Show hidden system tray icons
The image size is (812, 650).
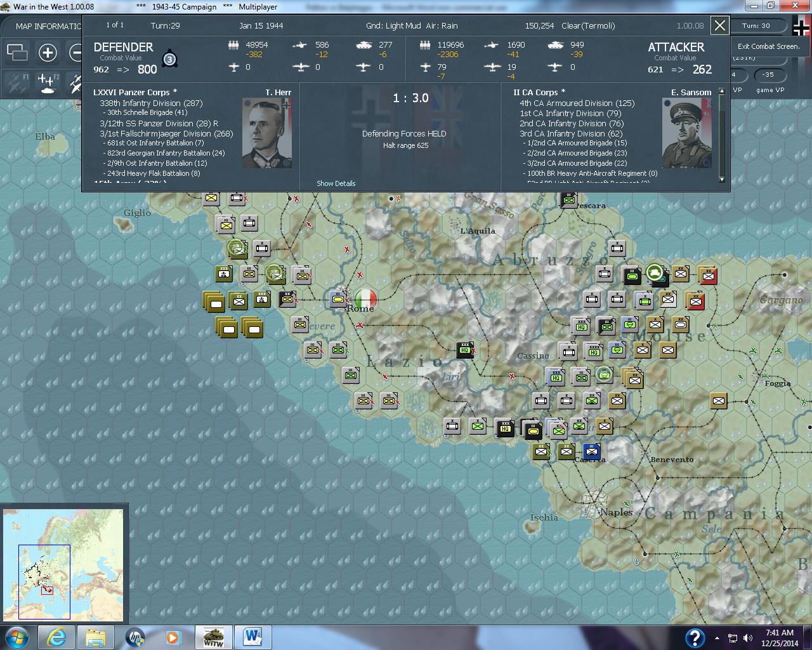coord(717,638)
